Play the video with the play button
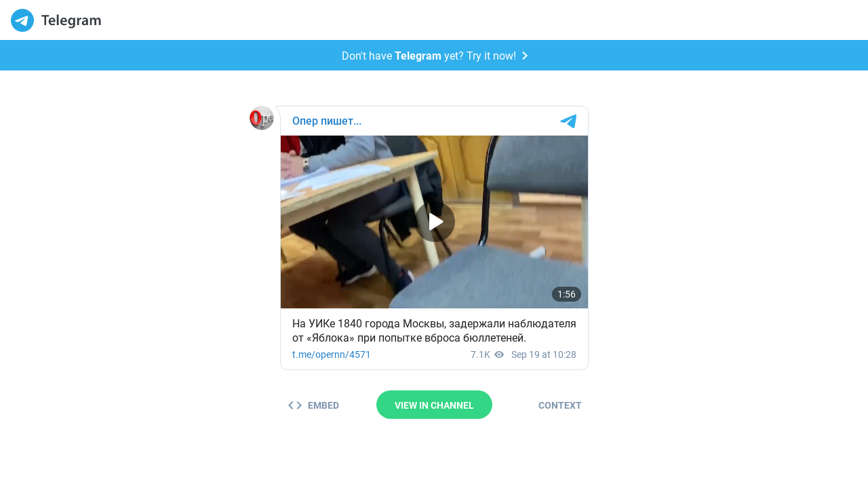 435,222
